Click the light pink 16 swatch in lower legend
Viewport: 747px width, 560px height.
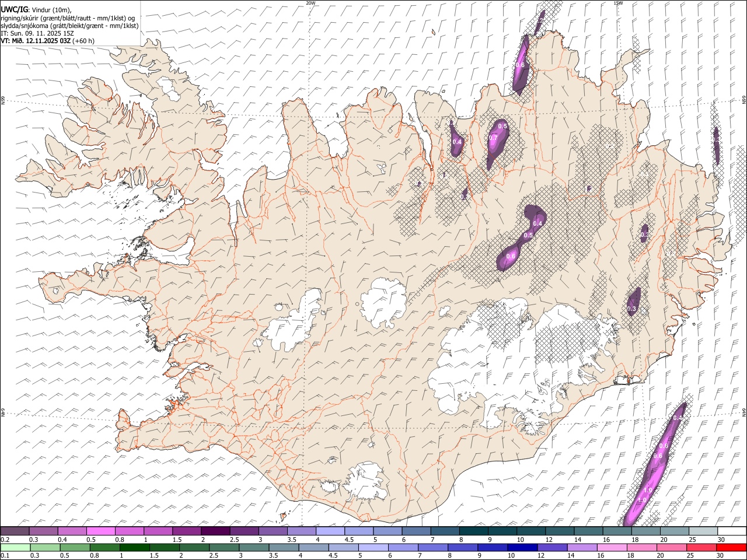612,547
